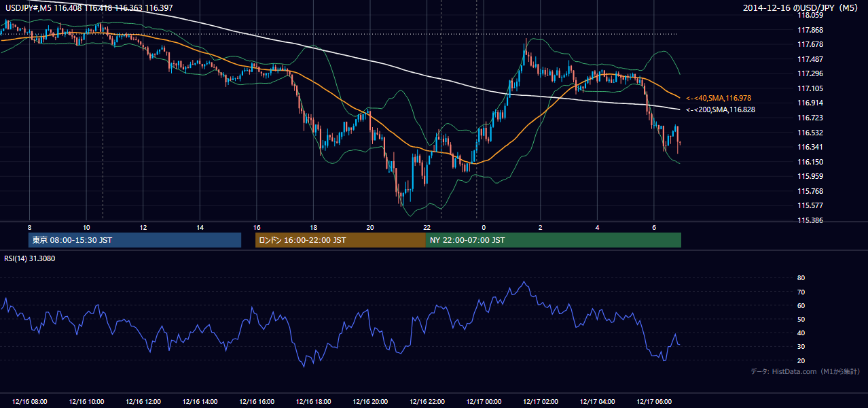Select the ロンドン 16:00-22:00 JST session bar
Image resolution: width=868 pixels, height=408 pixels.
tap(340, 240)
